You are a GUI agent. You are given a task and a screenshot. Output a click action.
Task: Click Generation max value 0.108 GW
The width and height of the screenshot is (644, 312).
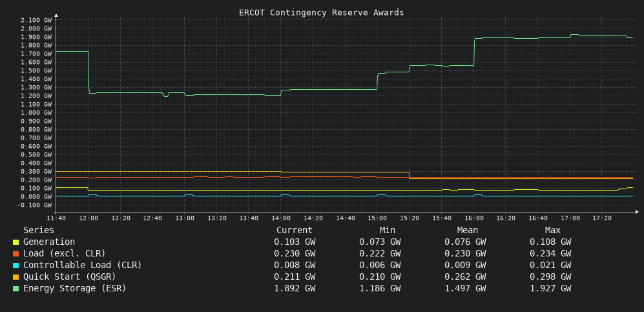(x=550, y=242)
